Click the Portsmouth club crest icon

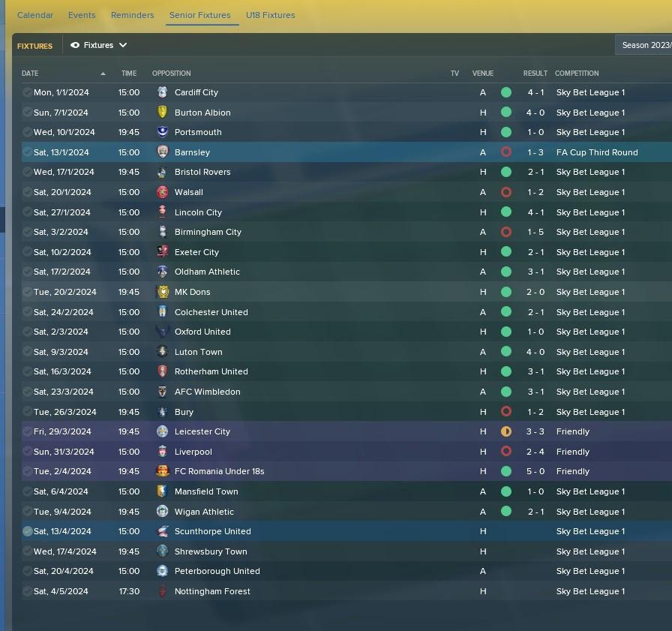pyautogui.click(x=163, y=132)
